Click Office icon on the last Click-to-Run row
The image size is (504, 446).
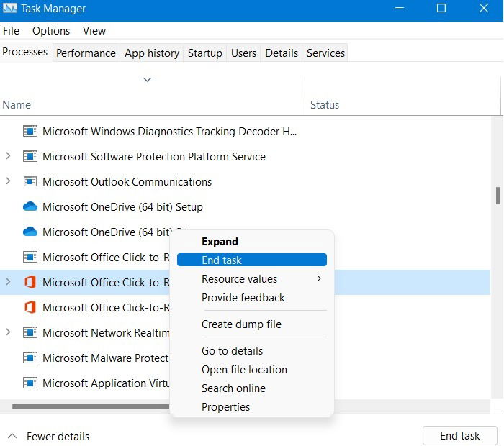click(30, 307)
